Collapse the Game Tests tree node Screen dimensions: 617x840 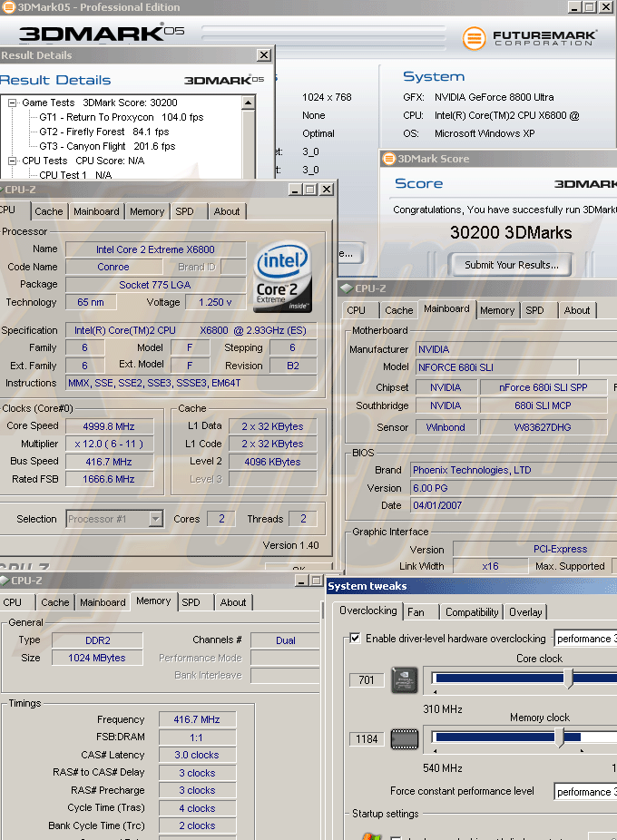point(12,103)
